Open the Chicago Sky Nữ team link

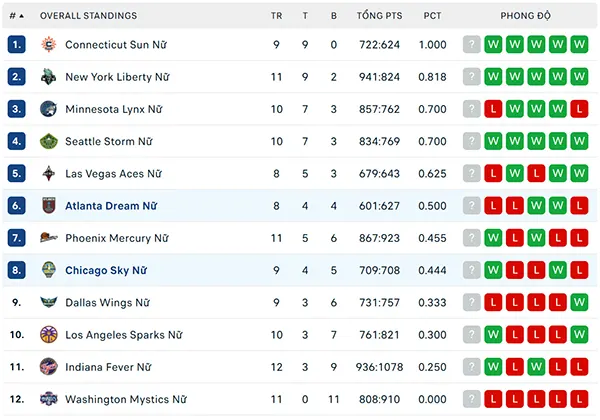coord(106,270)
